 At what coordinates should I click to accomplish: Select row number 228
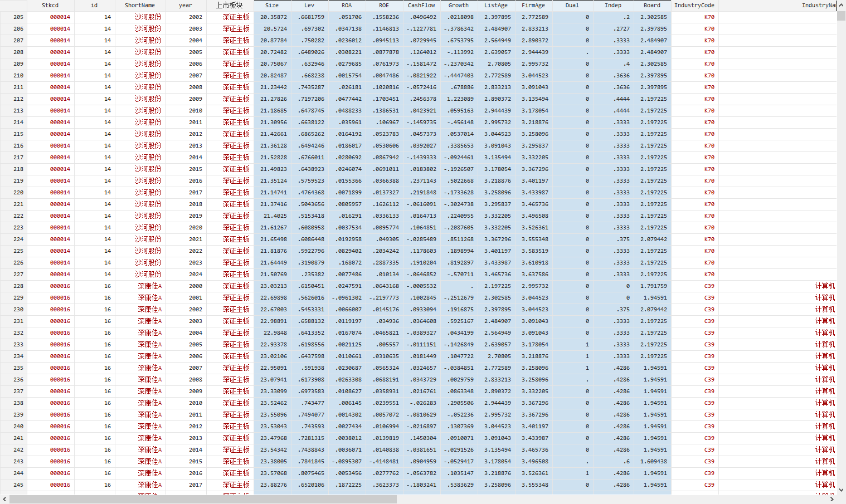pos(13,286)
